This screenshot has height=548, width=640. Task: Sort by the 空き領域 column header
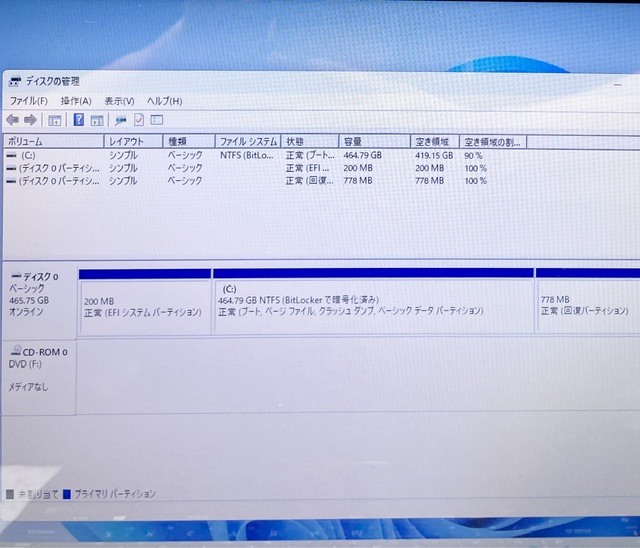435,142
